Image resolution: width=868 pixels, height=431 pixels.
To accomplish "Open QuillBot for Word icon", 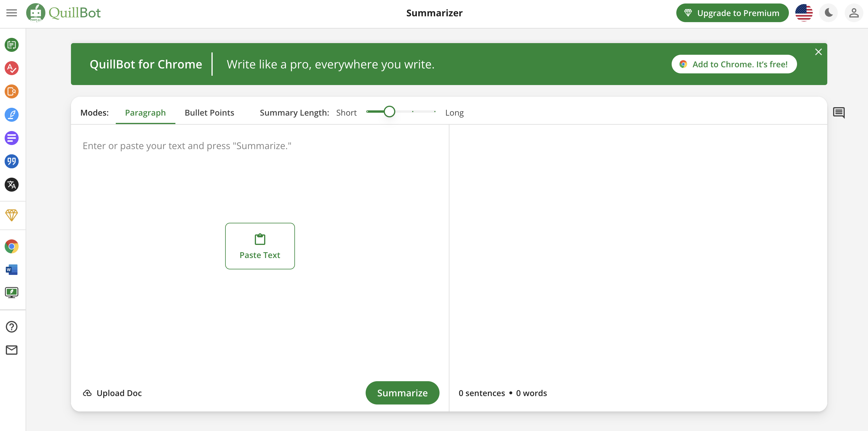I will tap(11, 269).
